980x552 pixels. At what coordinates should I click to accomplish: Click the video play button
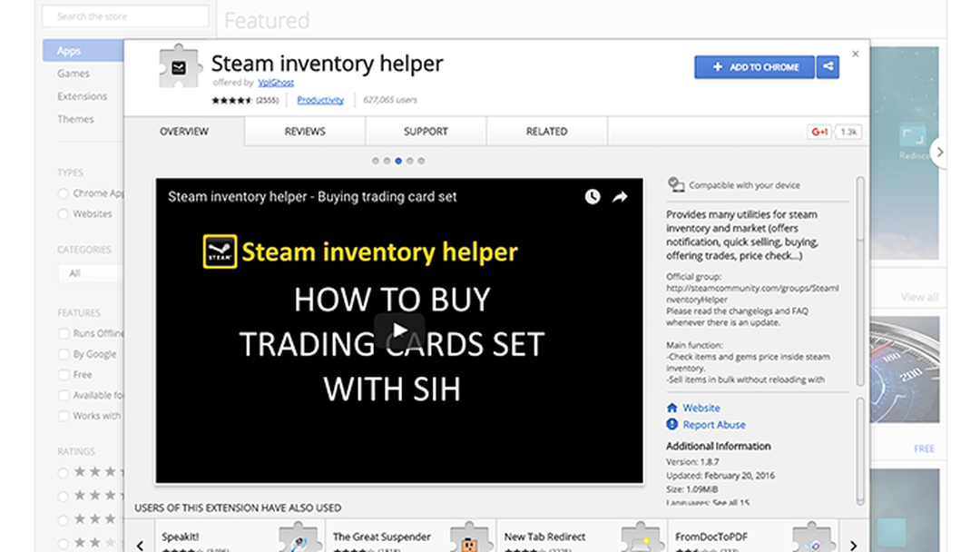click(399, 330)
